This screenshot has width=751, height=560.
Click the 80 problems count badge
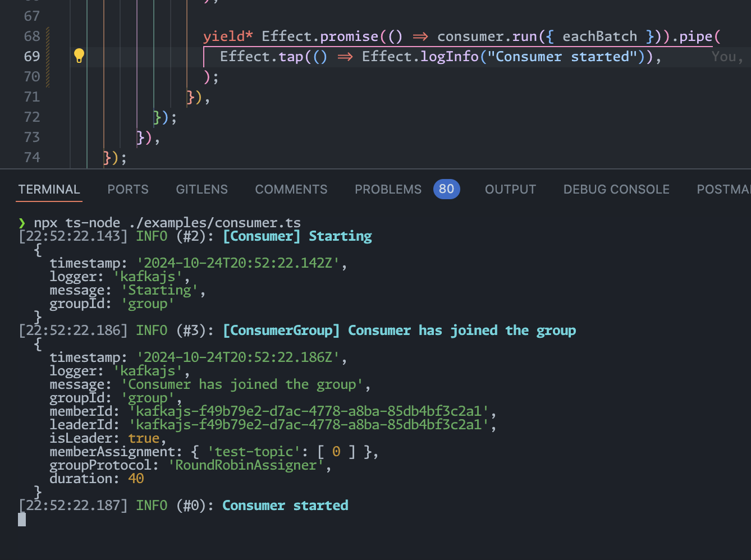(x=447, y=189)
